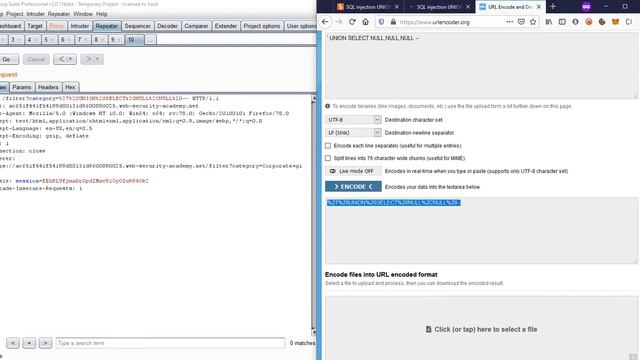Open Burp Comparer tab
The image size is (640, 360).
[196, 26]
